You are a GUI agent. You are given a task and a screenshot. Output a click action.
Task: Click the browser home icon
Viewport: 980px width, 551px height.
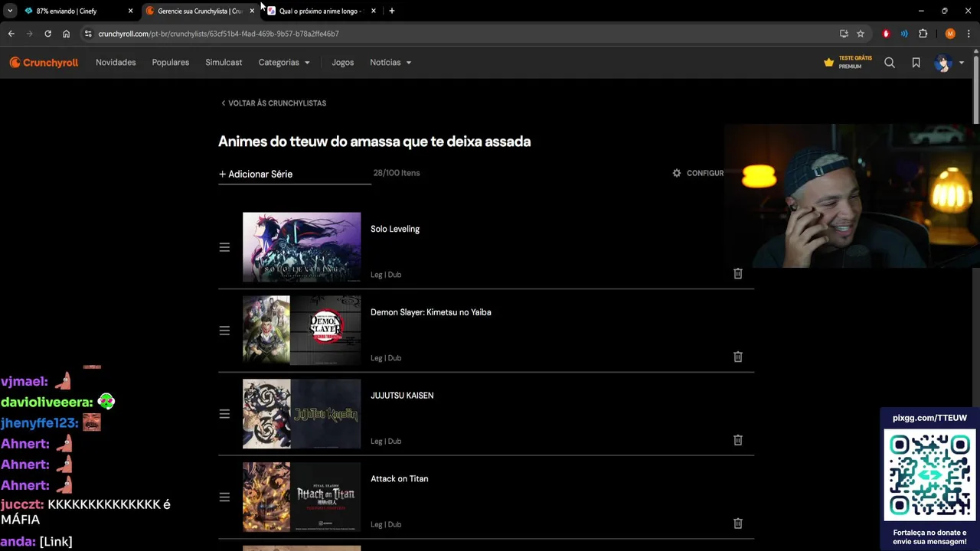(x=66, y=34)
